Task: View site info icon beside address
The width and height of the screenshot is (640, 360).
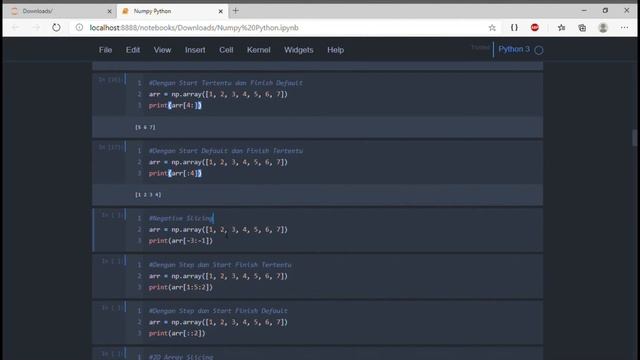Action: (x=80, y=28)
